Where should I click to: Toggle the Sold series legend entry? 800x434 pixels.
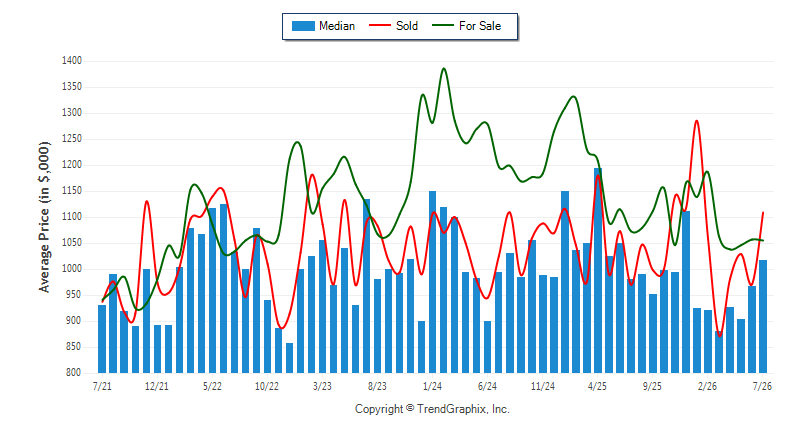(x=393, y=26)
